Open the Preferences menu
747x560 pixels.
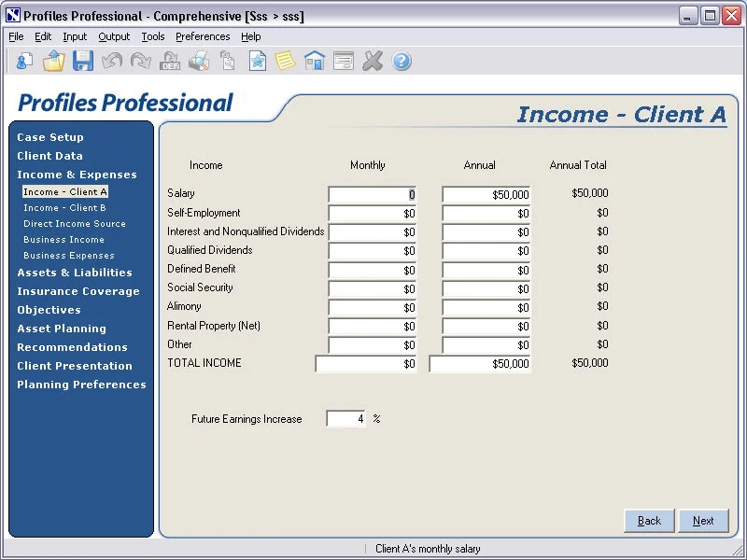point(203,36)
